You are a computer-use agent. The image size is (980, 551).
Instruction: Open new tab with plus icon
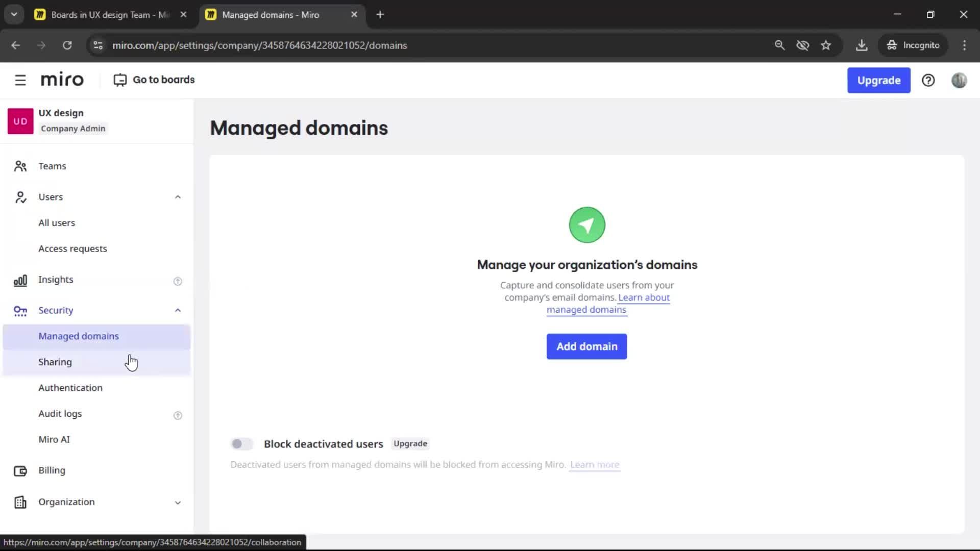380,15
